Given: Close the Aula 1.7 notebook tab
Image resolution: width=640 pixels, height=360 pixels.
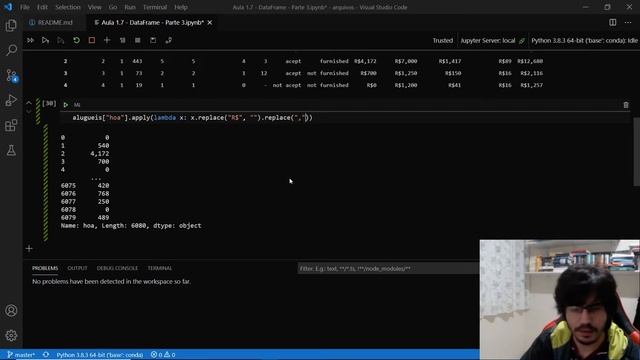Looking at the screenshot, I should 210,22.
